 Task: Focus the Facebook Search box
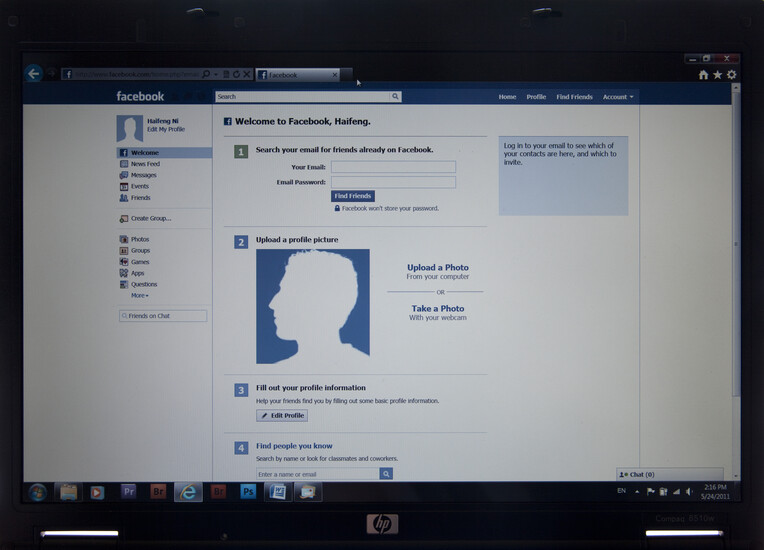pyautogui.click(x=303, y=96)
